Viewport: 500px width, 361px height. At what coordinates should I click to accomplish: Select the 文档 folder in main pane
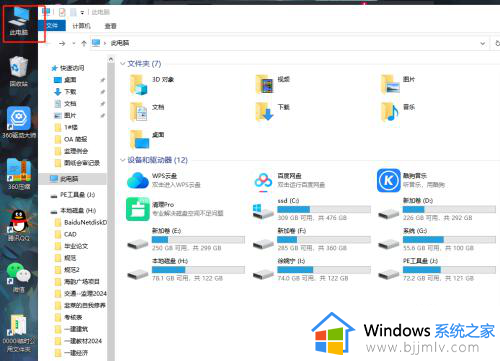pyautogui.click(x=147, y=112)
